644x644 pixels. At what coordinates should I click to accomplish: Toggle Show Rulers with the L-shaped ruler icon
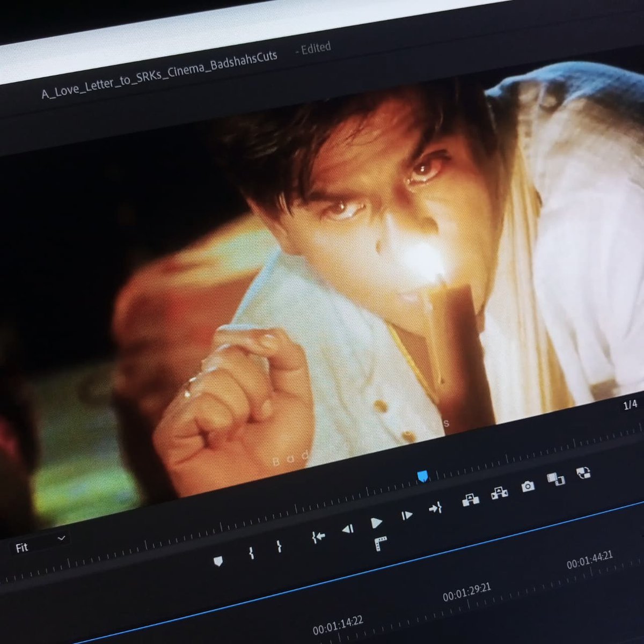click(x=380, y=544)
